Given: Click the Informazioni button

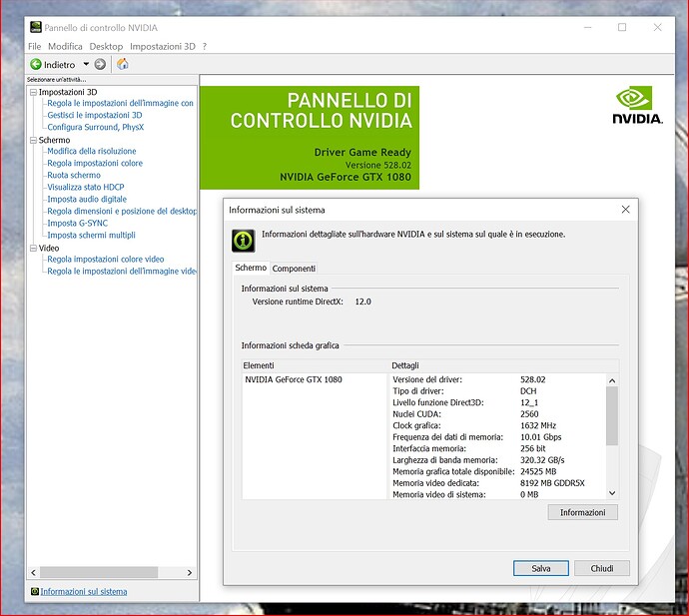Looking at the screenshot, I should [x=583, y=512].
